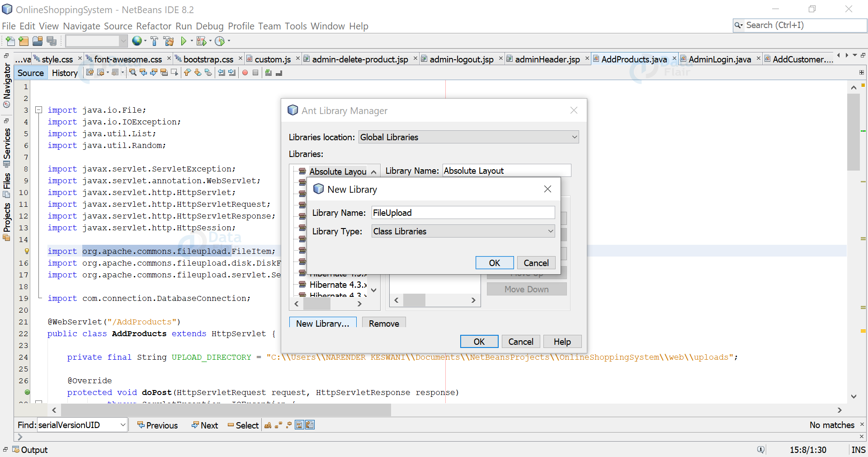The height and width of the screenshot is (457, 868).
Task: Click the New File toolbar icon
Action: point(10,41)
